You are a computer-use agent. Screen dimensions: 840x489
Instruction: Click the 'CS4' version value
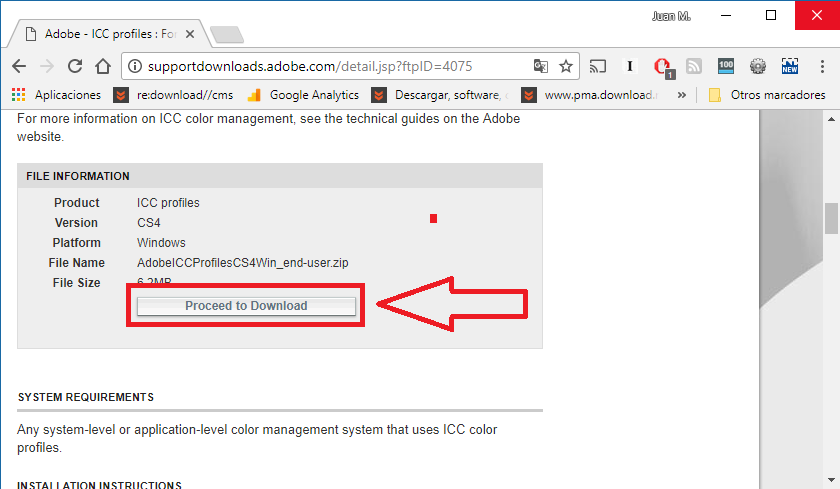tap(149, 223)
